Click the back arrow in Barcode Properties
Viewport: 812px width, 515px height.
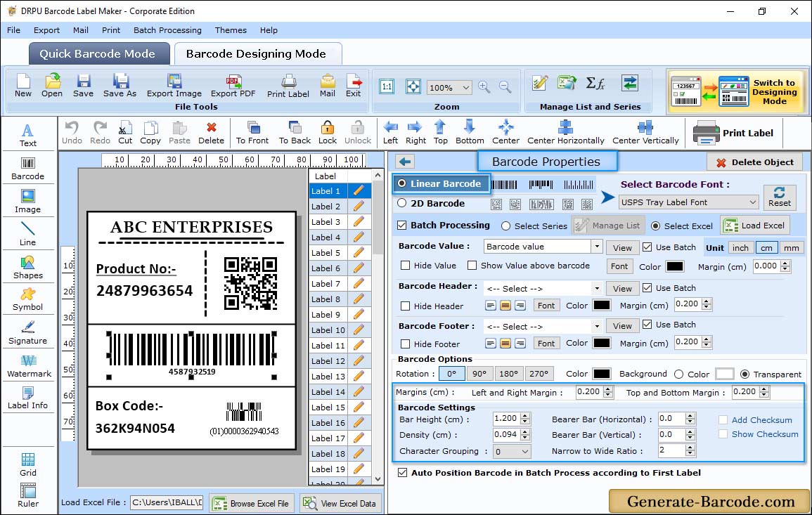click(405, 162)
